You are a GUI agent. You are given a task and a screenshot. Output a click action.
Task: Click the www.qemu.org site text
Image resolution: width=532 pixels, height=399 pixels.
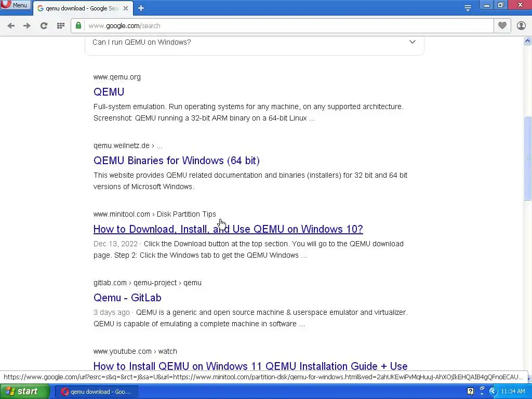click(117, 77)
